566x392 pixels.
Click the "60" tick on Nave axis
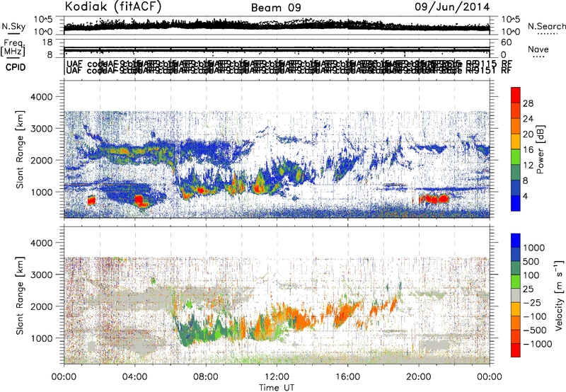[x=507, y=42]
